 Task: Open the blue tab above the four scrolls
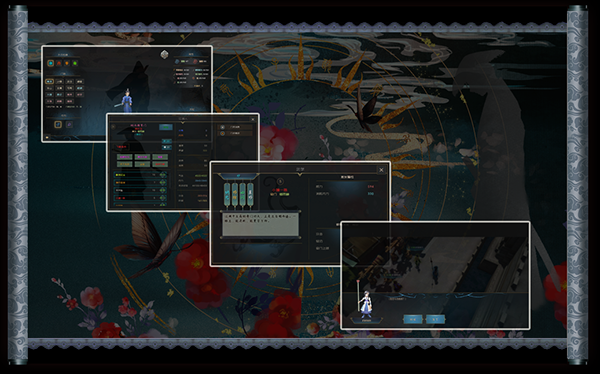pyautogui.click(x=238, y=176)
